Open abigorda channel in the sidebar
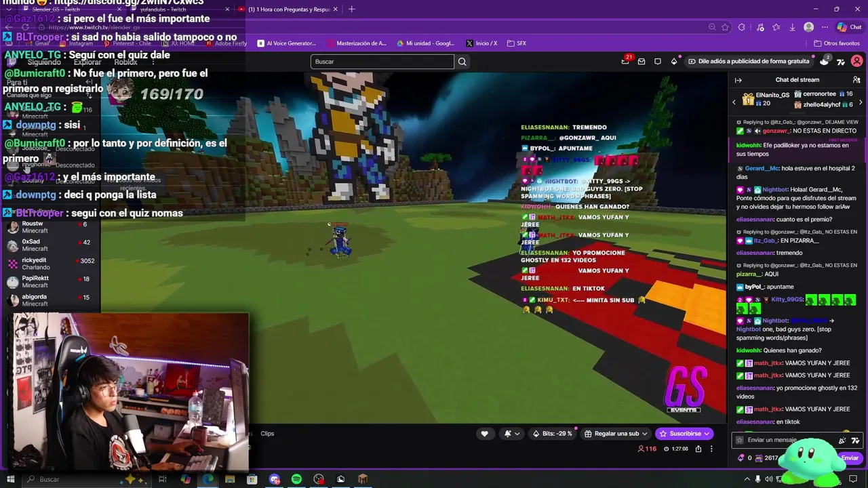This screenshot has height=488, width=868. pos(51,300)
